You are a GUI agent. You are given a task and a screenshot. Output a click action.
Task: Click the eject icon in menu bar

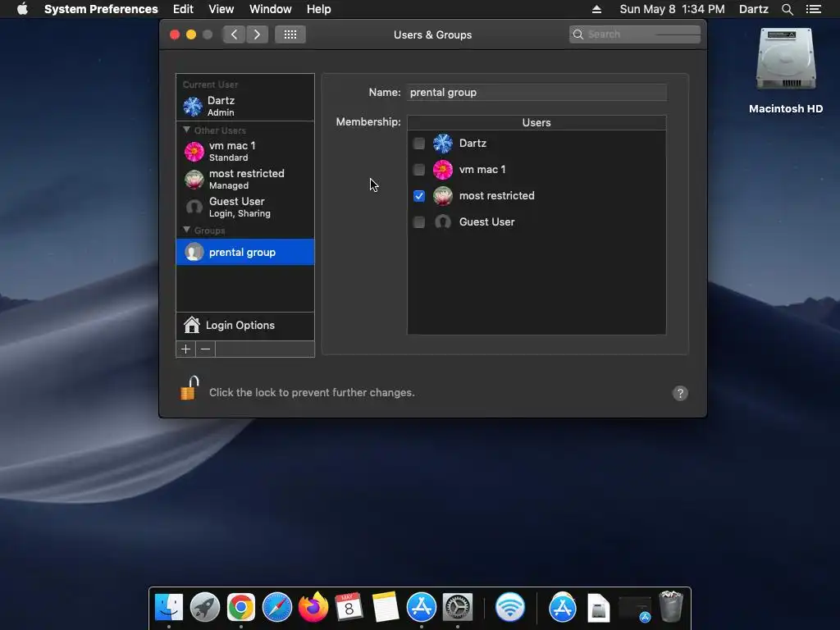(596, 9)
